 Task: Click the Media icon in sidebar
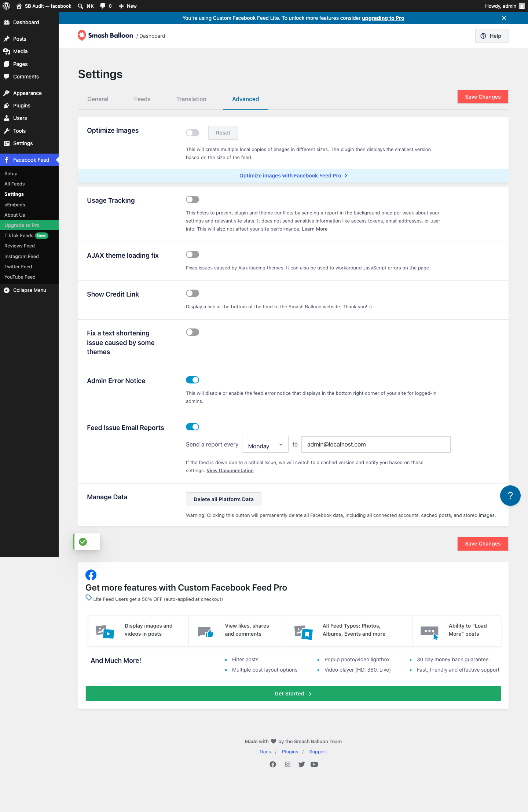pyautogui.click(x=7, y=51)
